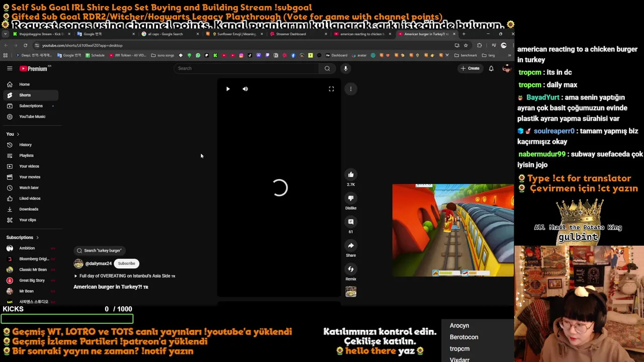
Task: Click the Search "turkey burger" chip
Action: (x=99, y=250)
